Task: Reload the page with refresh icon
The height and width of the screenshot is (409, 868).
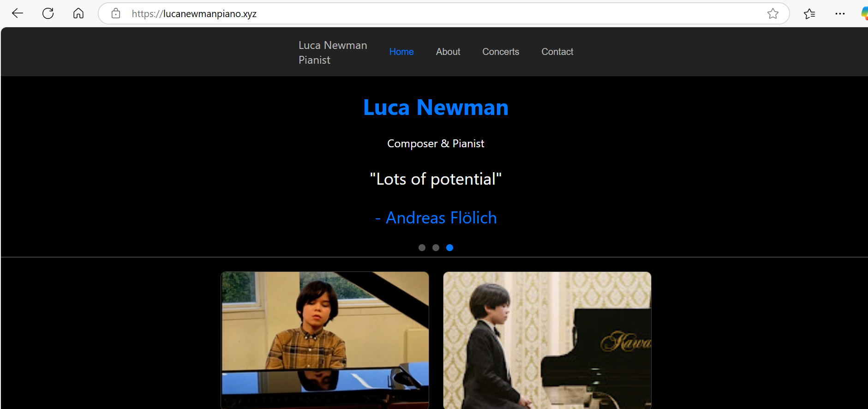Action: point(48,13)
